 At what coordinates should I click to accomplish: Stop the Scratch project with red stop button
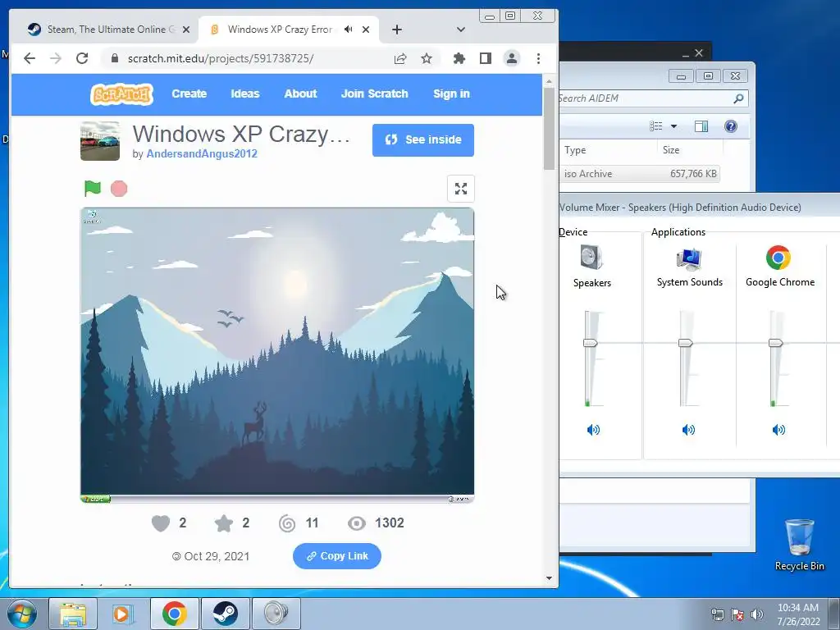click(119, 189)
